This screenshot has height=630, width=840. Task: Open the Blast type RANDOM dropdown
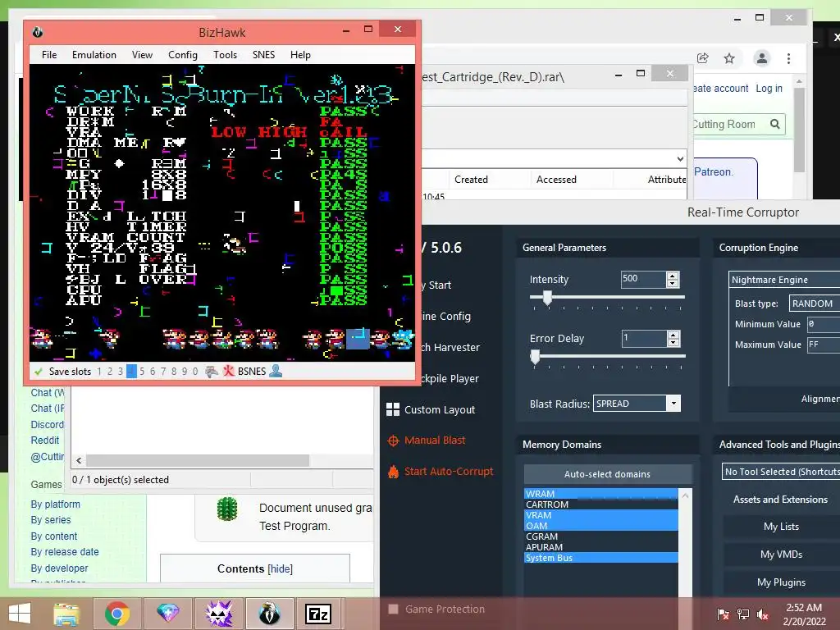[815, 304]
